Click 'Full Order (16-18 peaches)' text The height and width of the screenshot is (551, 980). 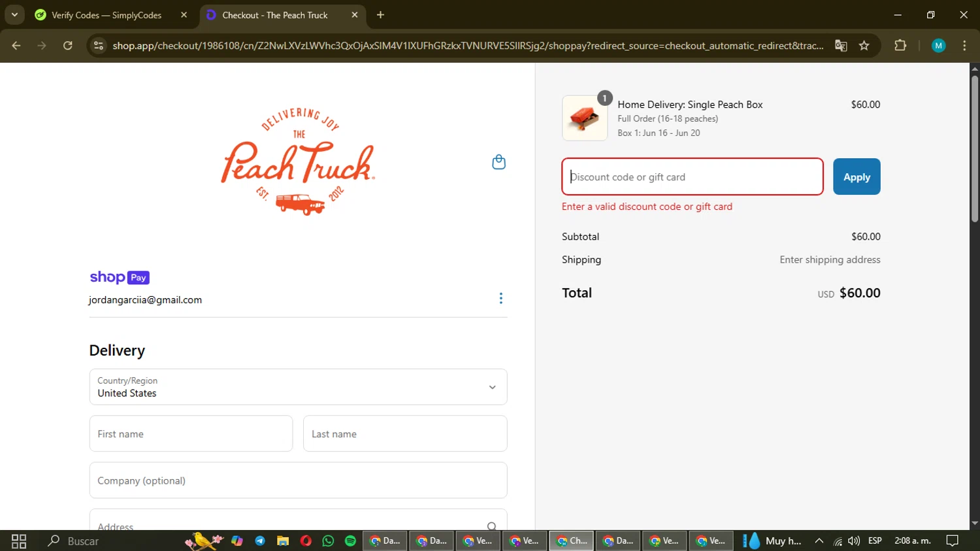tap(668, 119)
